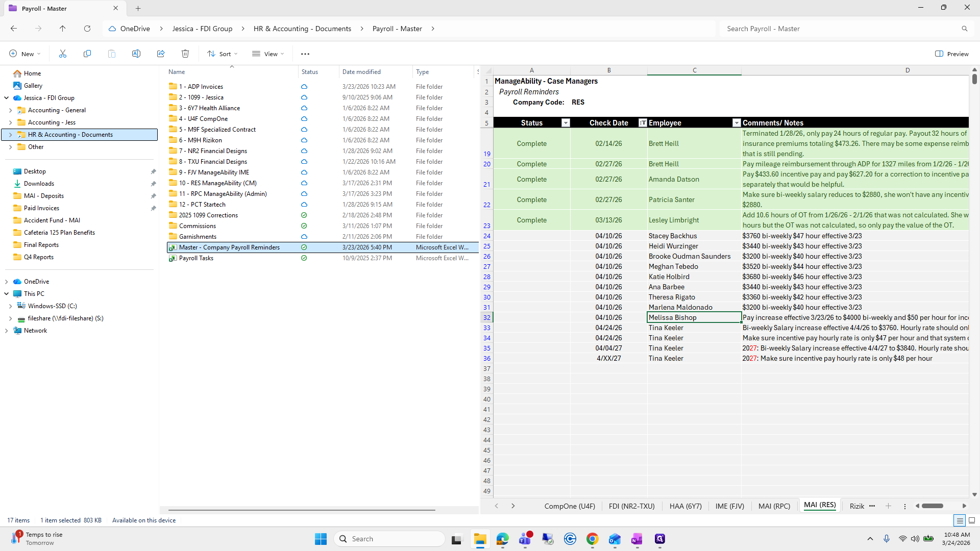
Task: Click the search magnifier icon
Action: 965,29
